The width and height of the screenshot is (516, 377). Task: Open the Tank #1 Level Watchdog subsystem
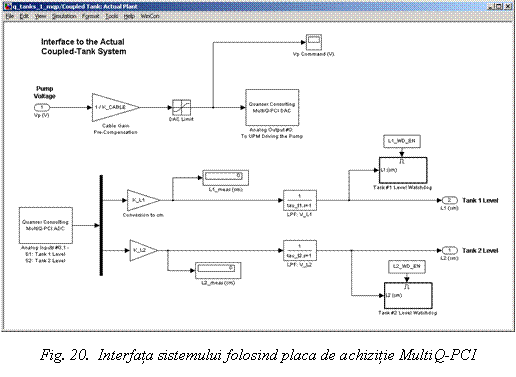(403, 170)
